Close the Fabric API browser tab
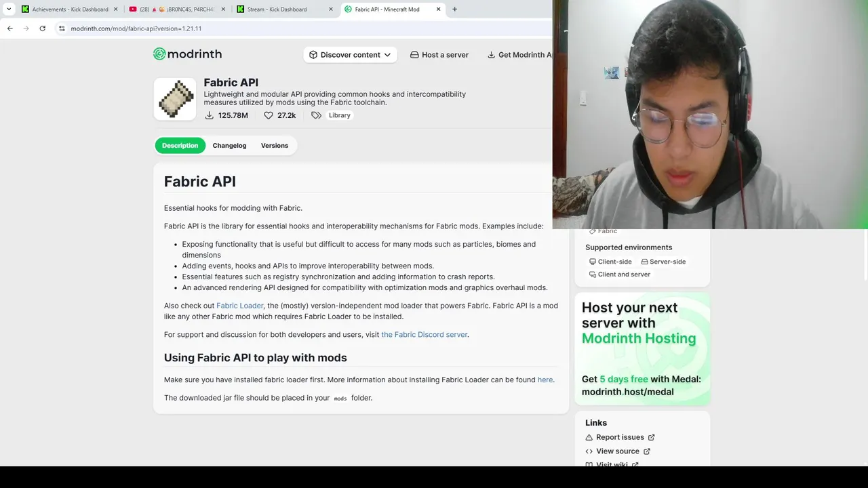The image size is (868, 488). [438, 9]
